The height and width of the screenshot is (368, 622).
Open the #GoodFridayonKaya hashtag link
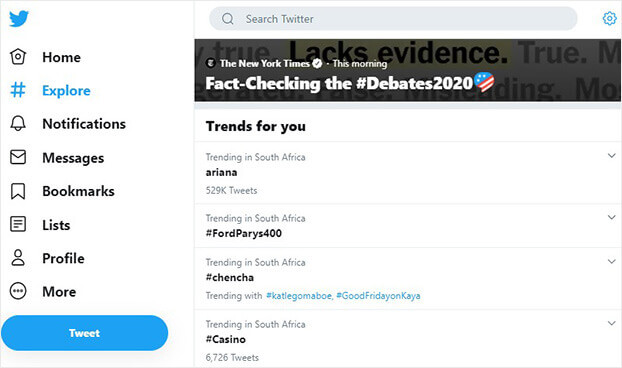point(378,296)
